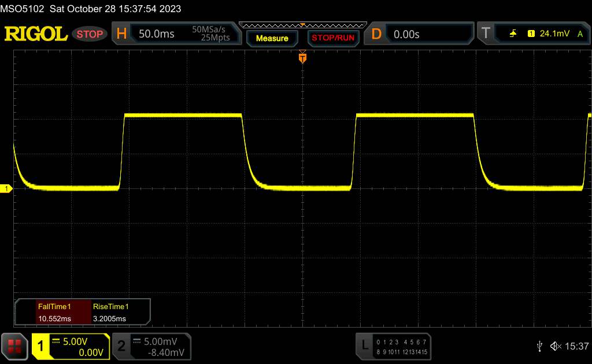Click the RIGOL logo
592x364 pixels.
coord(36,34)
